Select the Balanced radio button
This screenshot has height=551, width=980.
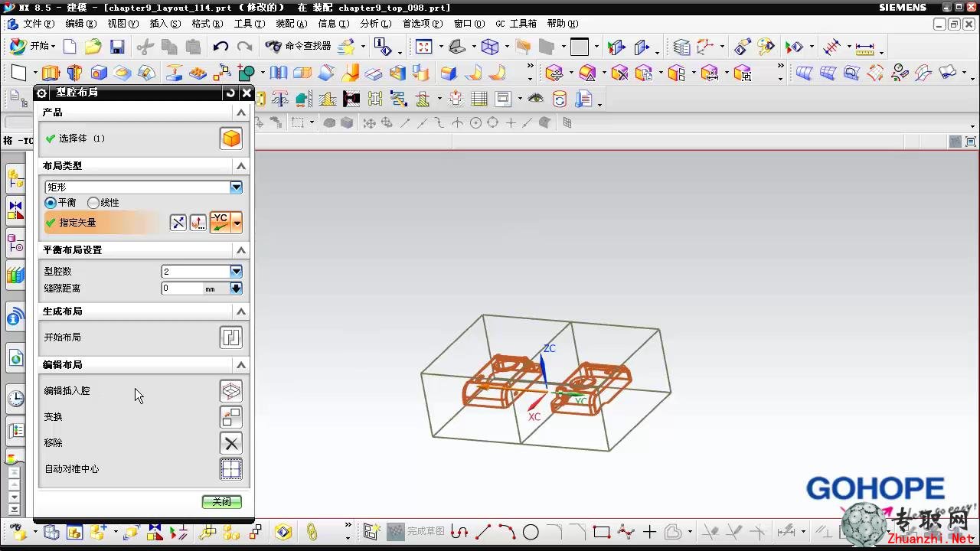(x=51, y=203)
